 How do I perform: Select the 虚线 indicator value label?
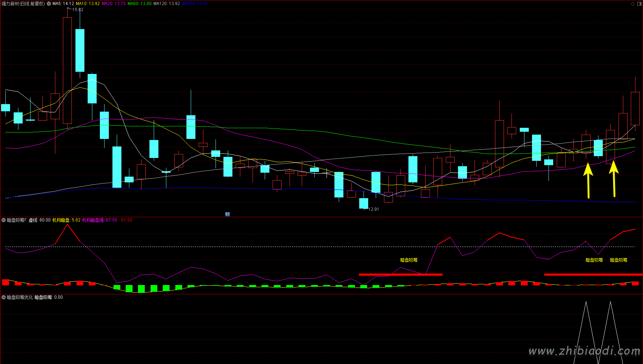coord(40,220)
